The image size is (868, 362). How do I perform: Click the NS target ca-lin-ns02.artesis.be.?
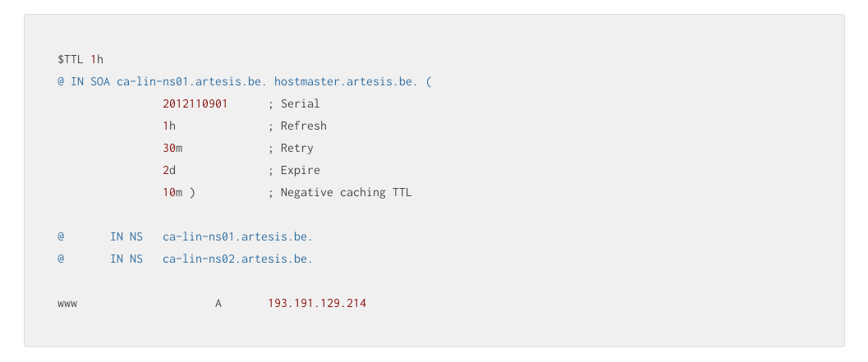click(x=237, y=259)
